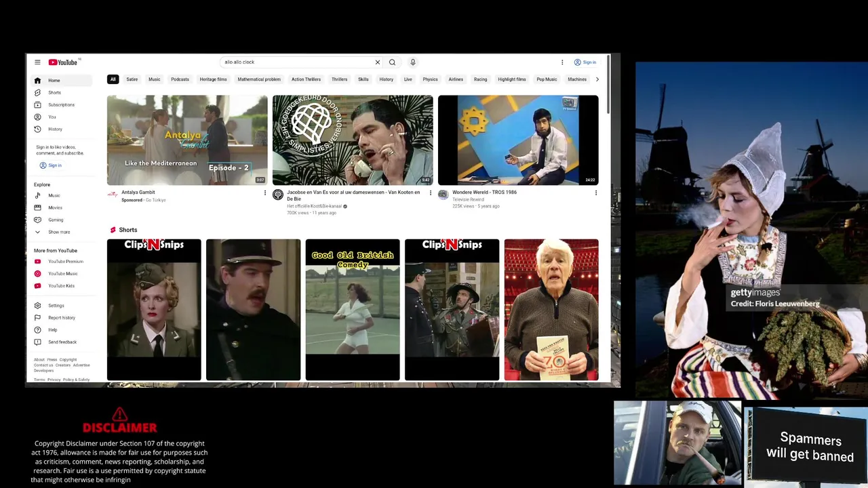Image resolution: width=868 pixels, height=488 pixels.
Task: Select the Airlines filter chip
Action: coord(456,80)
